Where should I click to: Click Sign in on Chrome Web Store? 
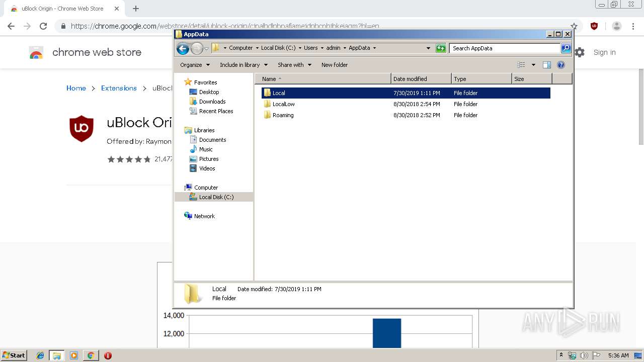[x=604, y=52]
